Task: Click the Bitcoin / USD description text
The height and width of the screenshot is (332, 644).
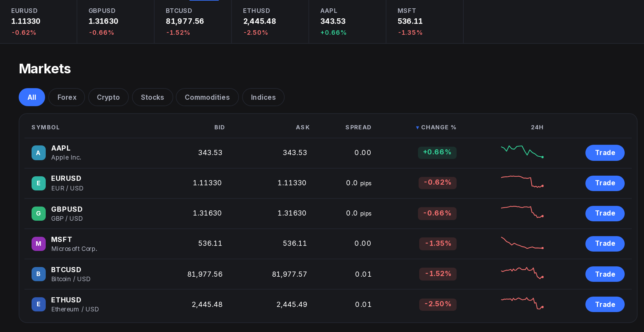Action: [71, 279]
